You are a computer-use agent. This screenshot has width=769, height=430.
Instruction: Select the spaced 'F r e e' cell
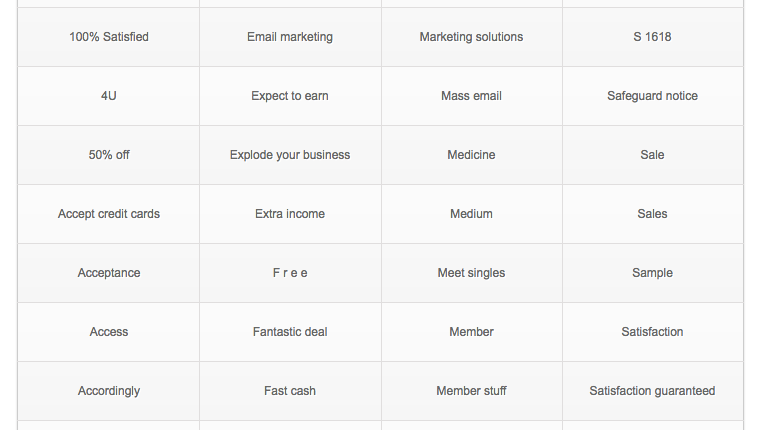coord(290,273)
